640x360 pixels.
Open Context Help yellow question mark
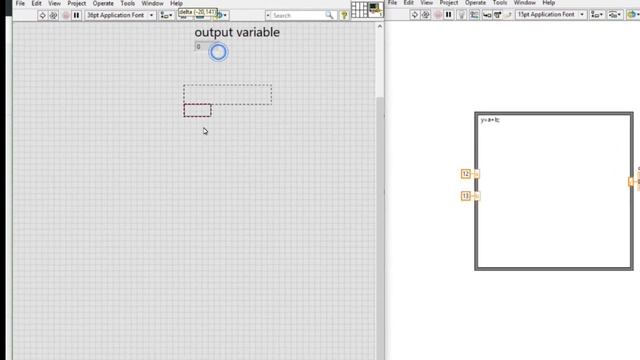(344, 16)
